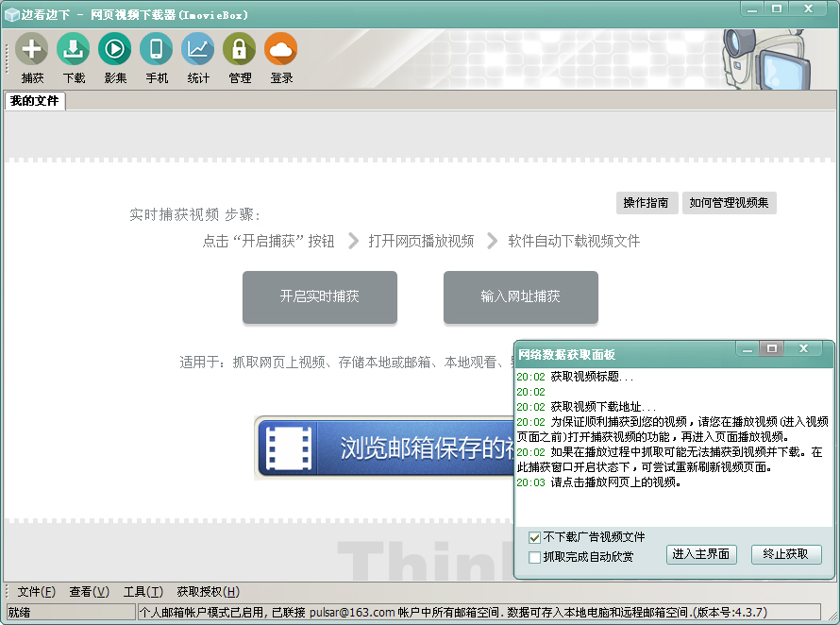Open the 获取授权(H) menu
This screenshot has height=625, width=840.
point(208,592)
